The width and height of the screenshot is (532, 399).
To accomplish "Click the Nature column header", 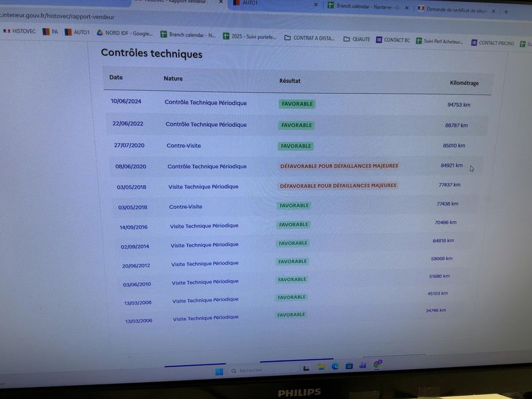I will [173, 78].
